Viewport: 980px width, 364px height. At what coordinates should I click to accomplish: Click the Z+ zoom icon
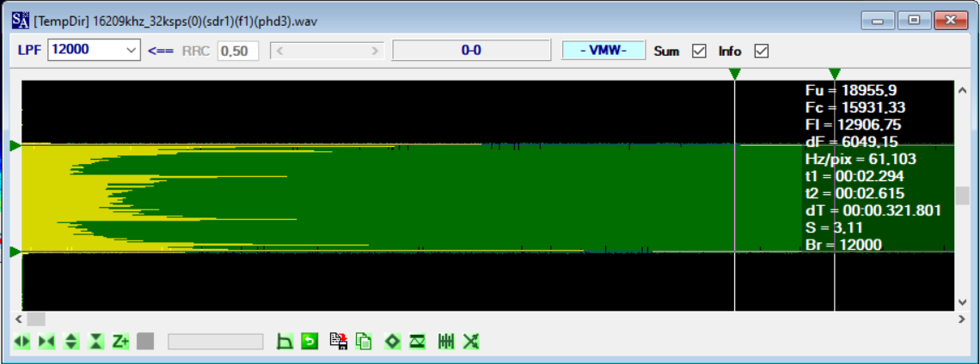120,342
